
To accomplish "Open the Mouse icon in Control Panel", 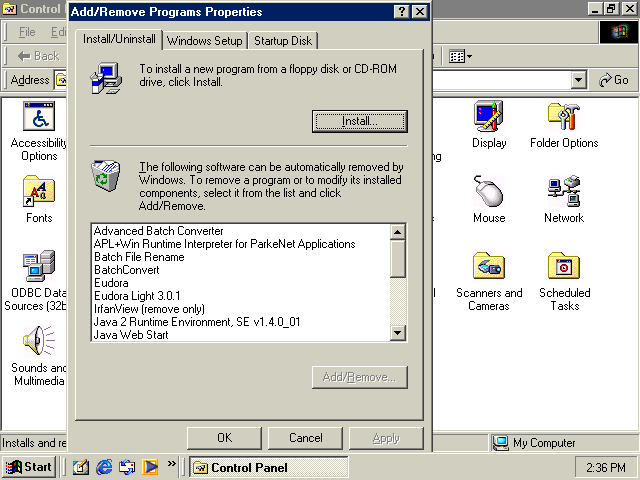I will point(489,191).
